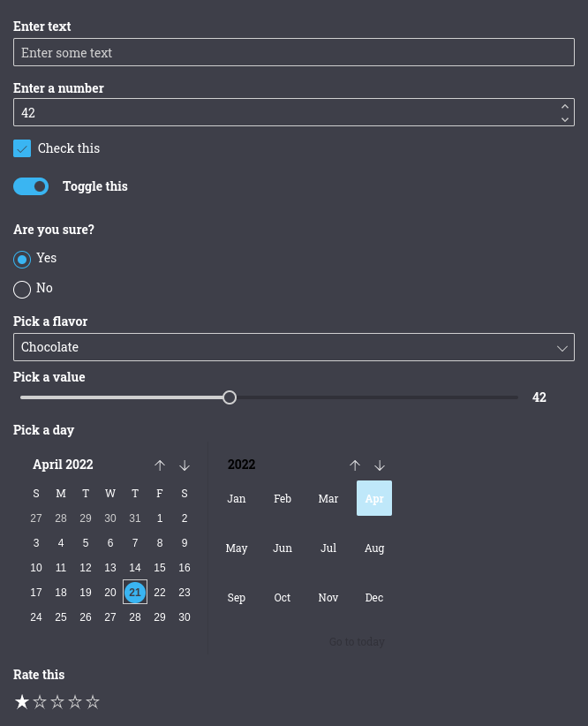Select the 'No' radio option

point(22,289)
